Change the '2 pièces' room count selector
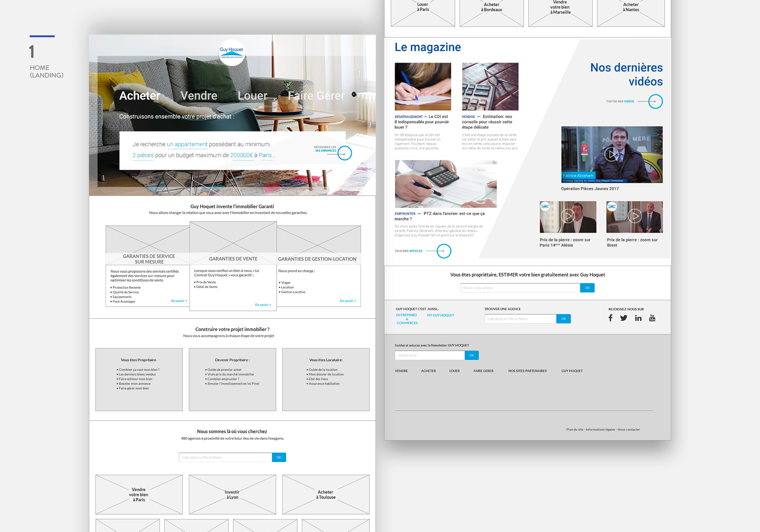The image size is (760, 532). point(143,155)
